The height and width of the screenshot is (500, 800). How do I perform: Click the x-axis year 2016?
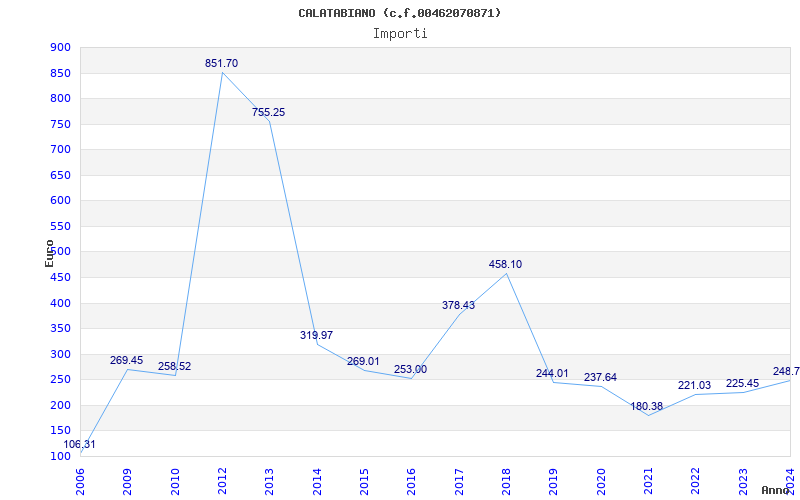coord(411,482)
